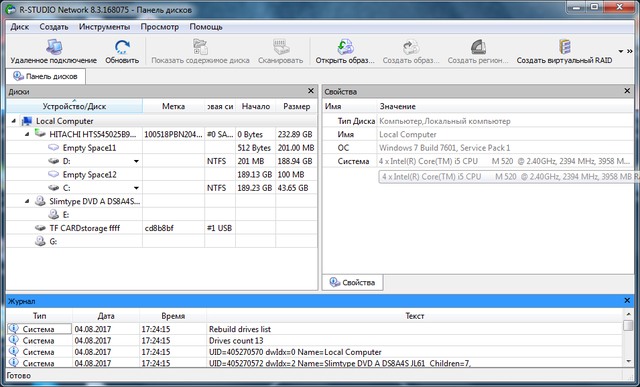Image resolution: width=640 pixels, height=387 pixels.
Task: Click the Значение column header
Action: pyautogui.click(x=505, y=106)
